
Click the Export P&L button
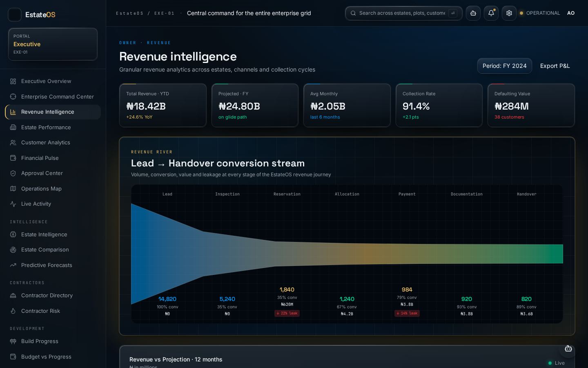(x=555, y=66)
